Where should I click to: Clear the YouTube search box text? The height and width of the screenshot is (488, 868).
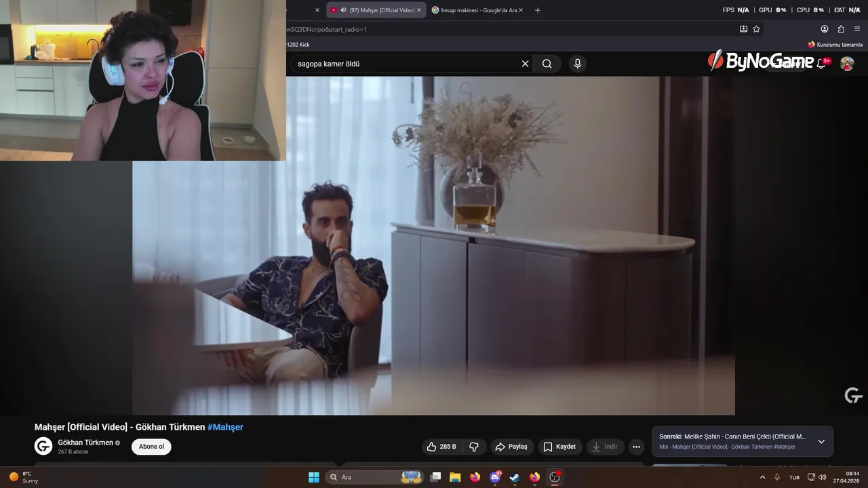coord(525,64)
